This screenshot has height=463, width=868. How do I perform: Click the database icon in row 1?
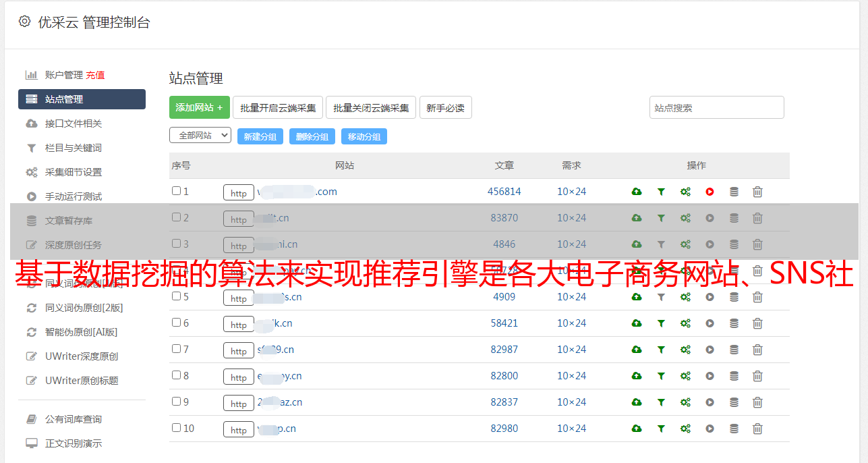pos(734,192)
